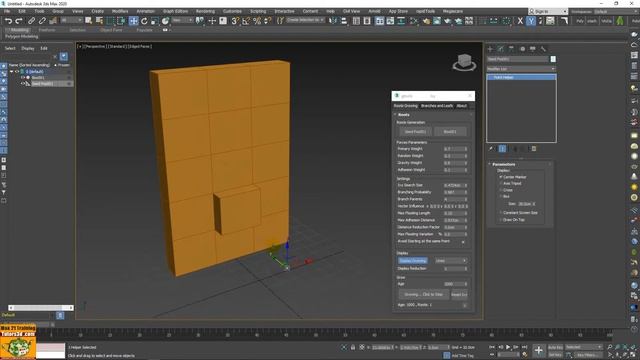Toggle the Percent Snap icon
The width and height of the screenshot is (640, 360).
[x=257, y=21]
